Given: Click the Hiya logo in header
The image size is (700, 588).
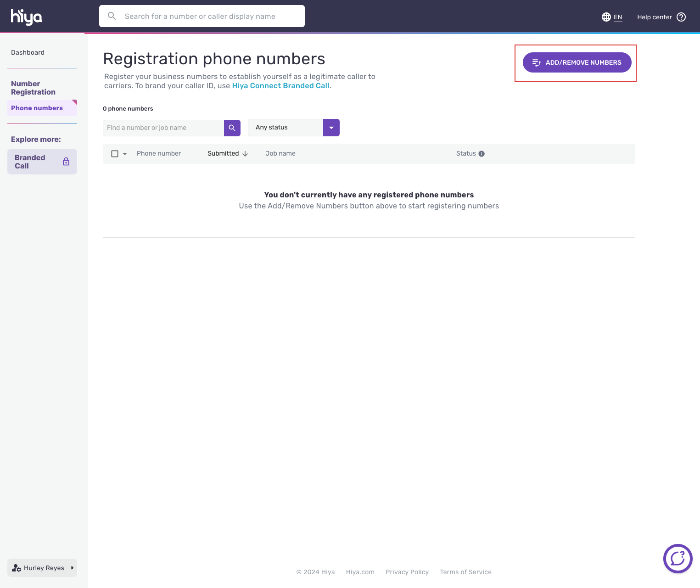Looking at the screenshot, I should [x=27, y=17].
